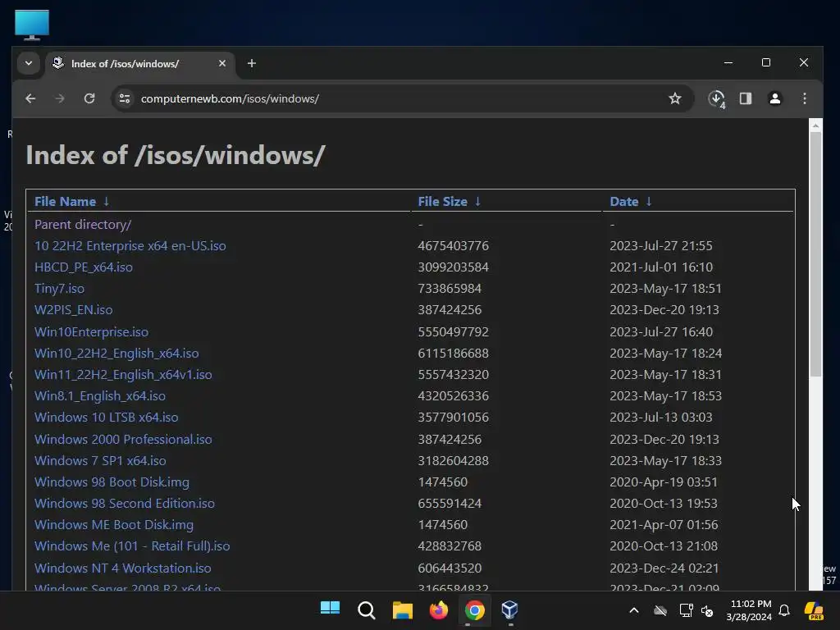Click the Tiny7.iso link

click(59, 289)
